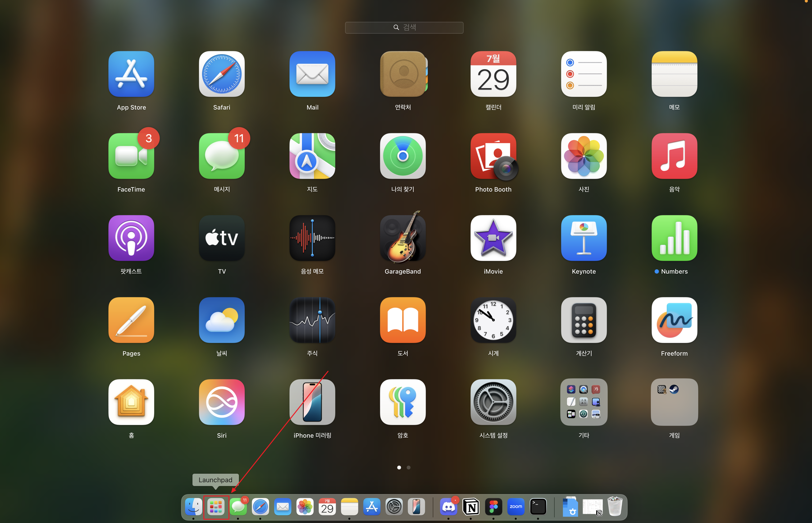Launch 암호 (Passwords) app

point(403,402)
